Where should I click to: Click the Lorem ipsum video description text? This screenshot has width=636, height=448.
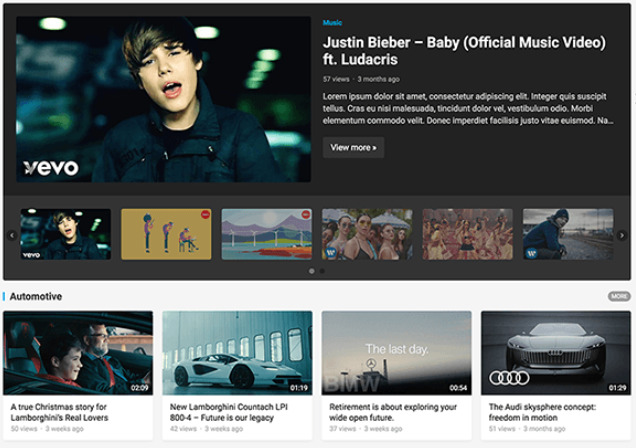[x=468, y=109]
